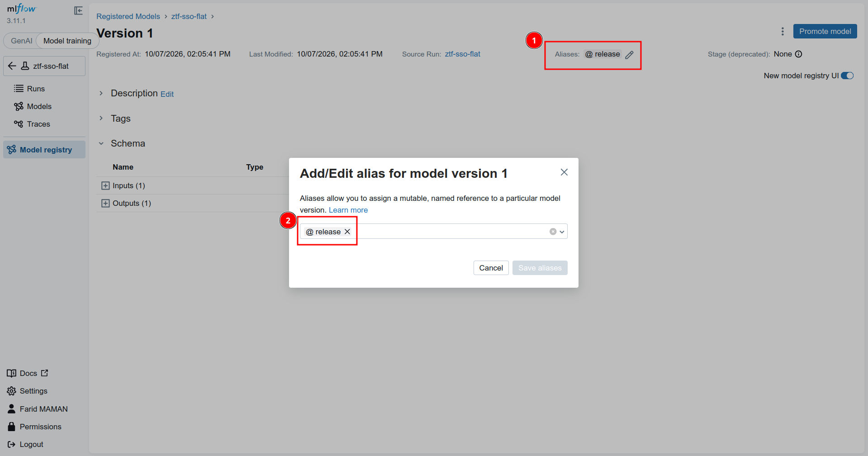The width and height of the screenshot is (868, 456).
Task: Toggle the New model registry UI switch
Action: (847, 76)
